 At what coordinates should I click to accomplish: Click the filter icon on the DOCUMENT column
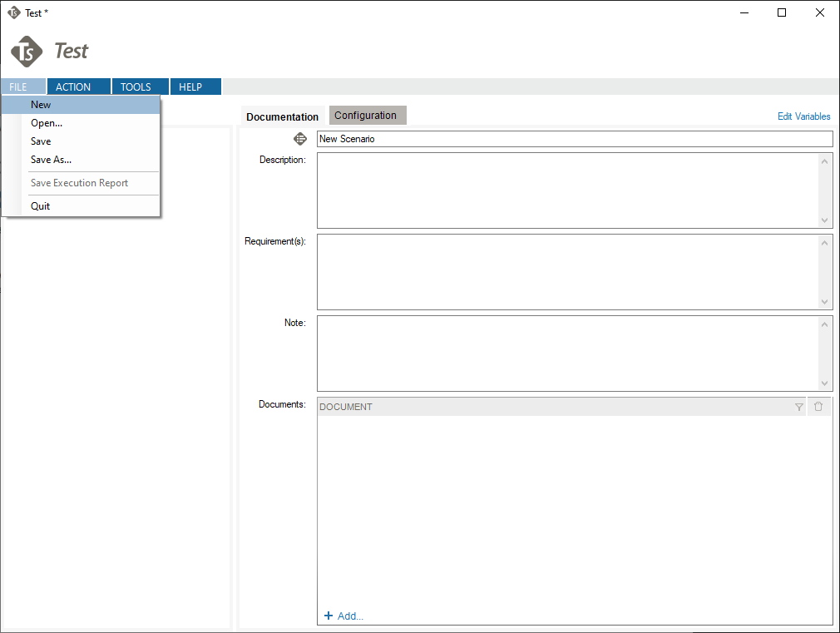pos(798,407)
